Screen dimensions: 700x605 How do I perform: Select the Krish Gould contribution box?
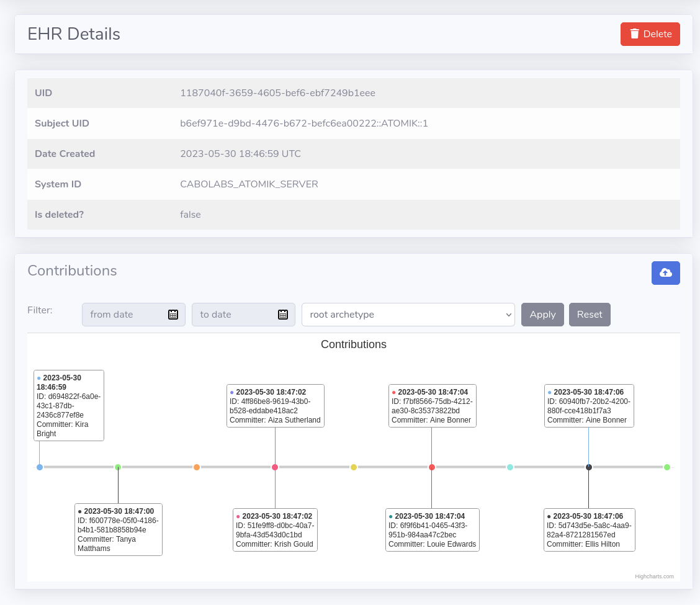point(275,530)
